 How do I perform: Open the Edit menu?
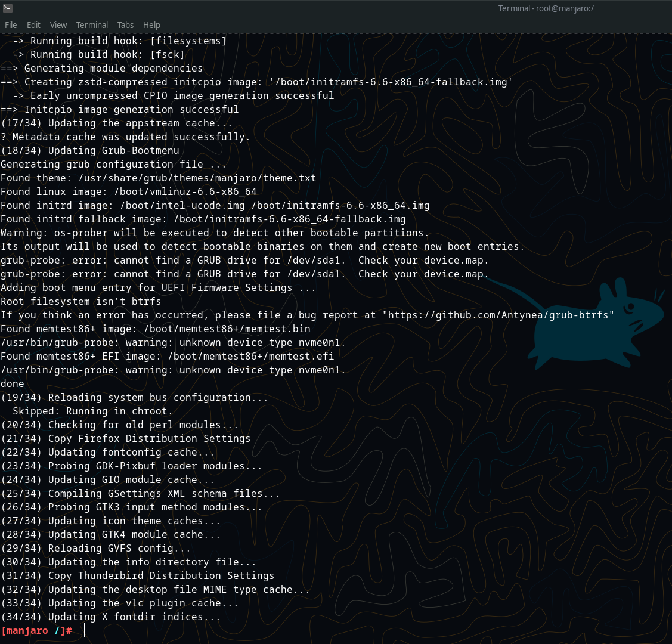[33, 25]
